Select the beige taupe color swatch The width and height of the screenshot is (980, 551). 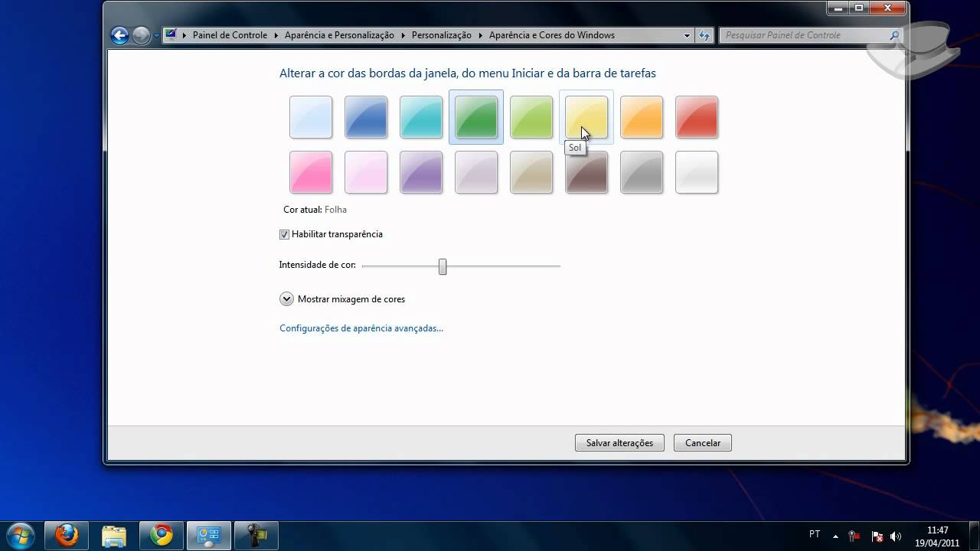point(531,172)
